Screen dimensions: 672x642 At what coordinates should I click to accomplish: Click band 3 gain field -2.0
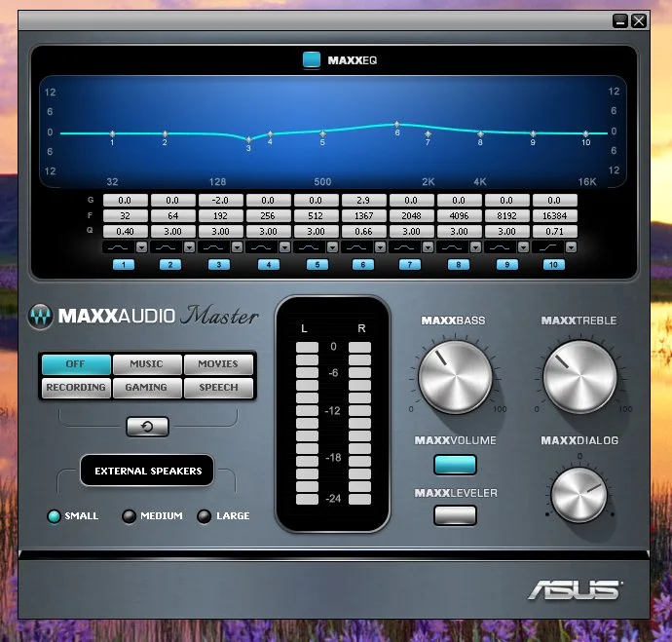tap(220, 200)
